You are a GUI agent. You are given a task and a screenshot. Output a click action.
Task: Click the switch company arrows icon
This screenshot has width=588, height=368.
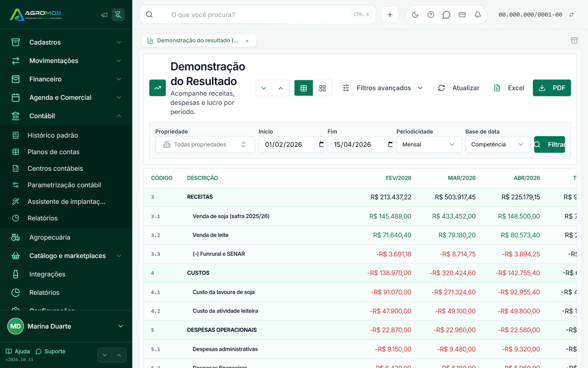point(571,15)
